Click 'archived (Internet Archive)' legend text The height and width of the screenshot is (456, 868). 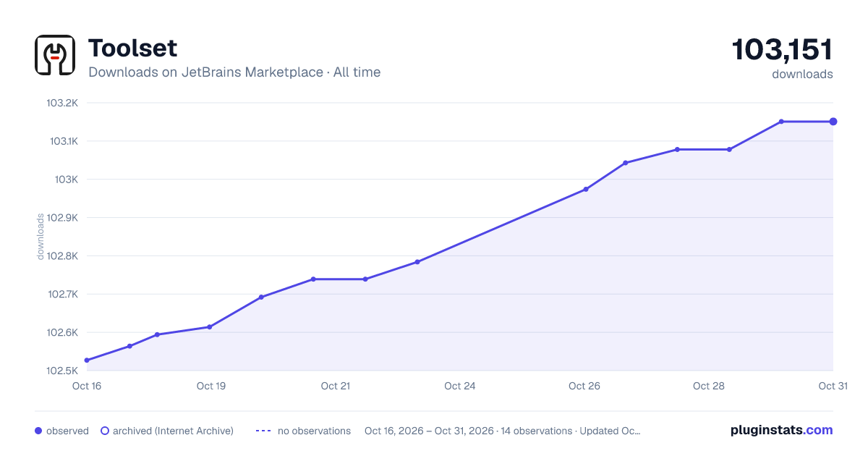coord(173,431)
